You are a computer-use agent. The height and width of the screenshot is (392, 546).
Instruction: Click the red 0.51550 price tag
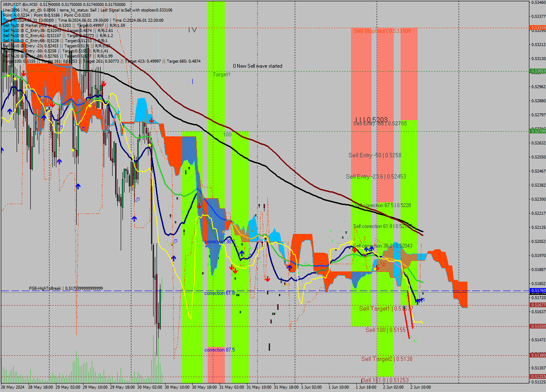pyautogui.click(x=537, y=326)
